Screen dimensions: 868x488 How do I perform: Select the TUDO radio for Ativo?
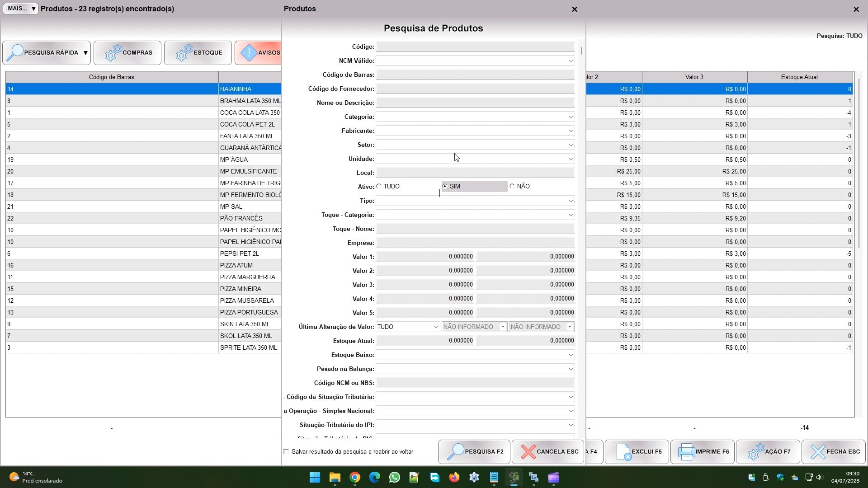coord(379,186)
